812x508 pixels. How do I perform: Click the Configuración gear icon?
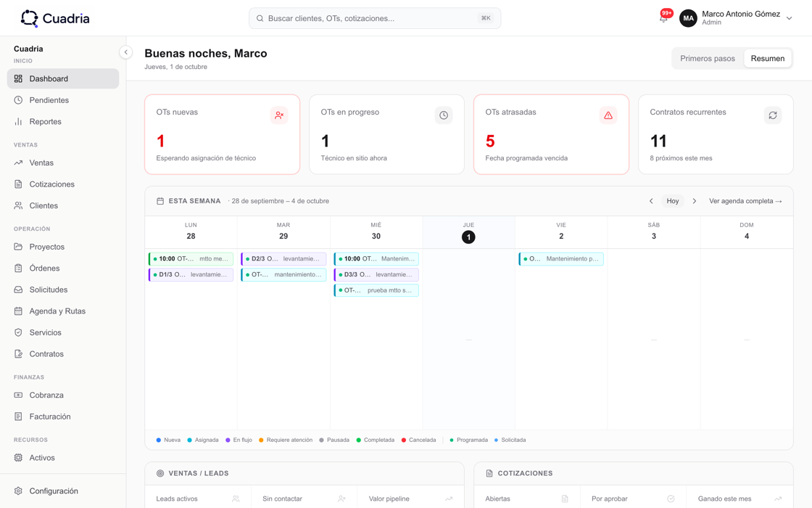pyautogui.click(x=18, y=491)
